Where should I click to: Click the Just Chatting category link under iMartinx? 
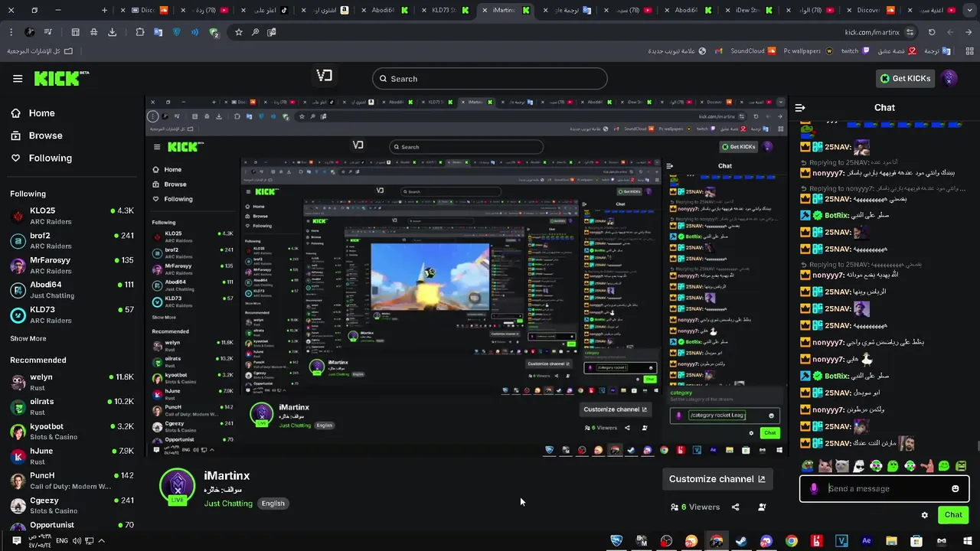pos(227,504)
